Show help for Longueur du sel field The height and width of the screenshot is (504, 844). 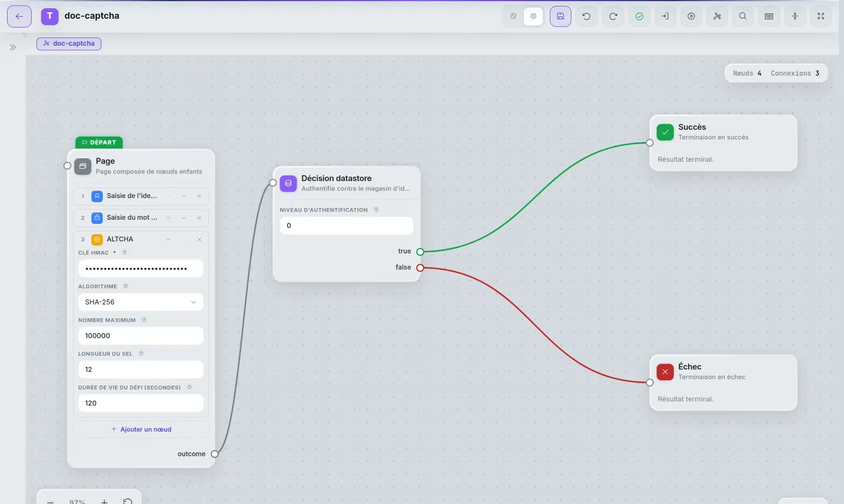click(x=141, y=354)
